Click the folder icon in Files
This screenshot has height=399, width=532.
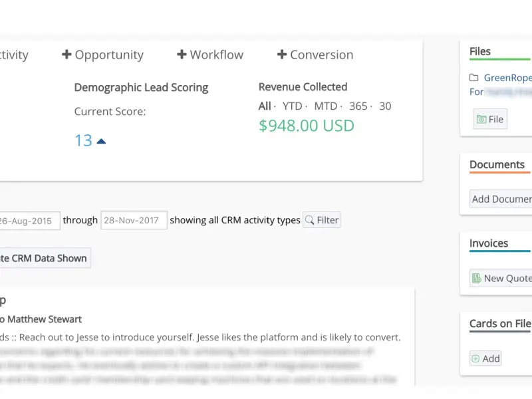coord(474,78)
